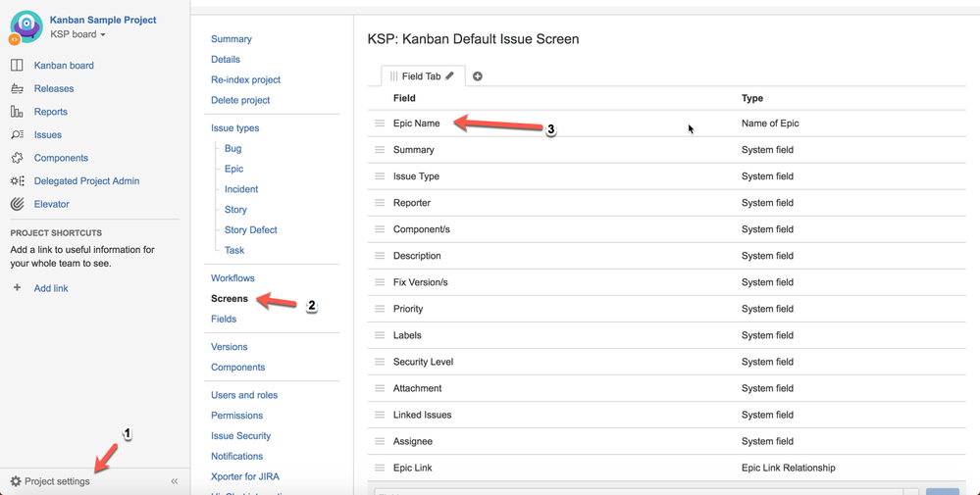The width and height of the screenshot is (980, 495).
Task: Click the drag handle of the Priority row
Action: (x=380, y=309)
